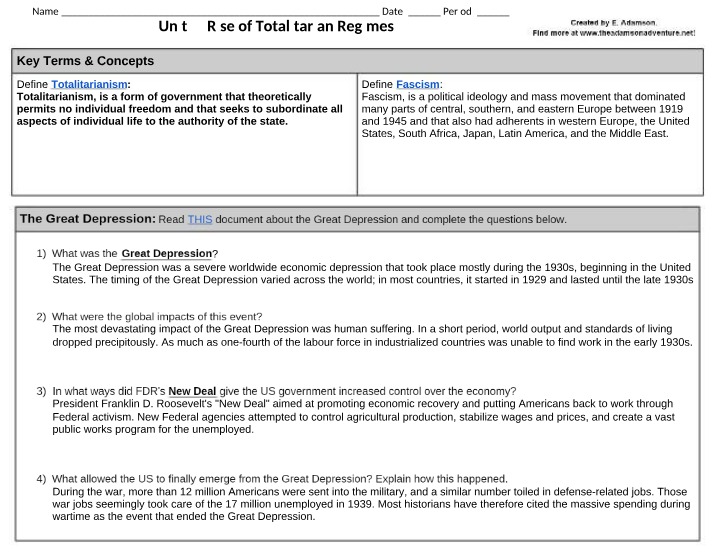
Task: Click the line 'wartime as the event that ended'
Action: (x=184, y=516)
